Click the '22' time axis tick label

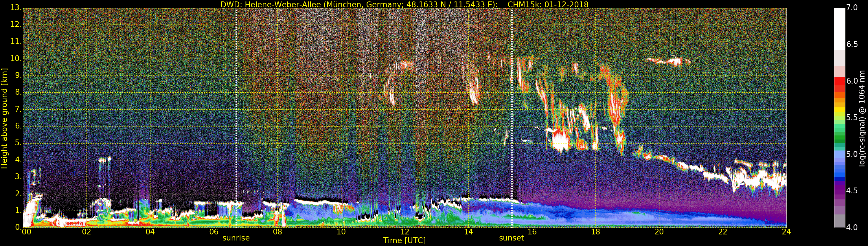tap(723, 232)
